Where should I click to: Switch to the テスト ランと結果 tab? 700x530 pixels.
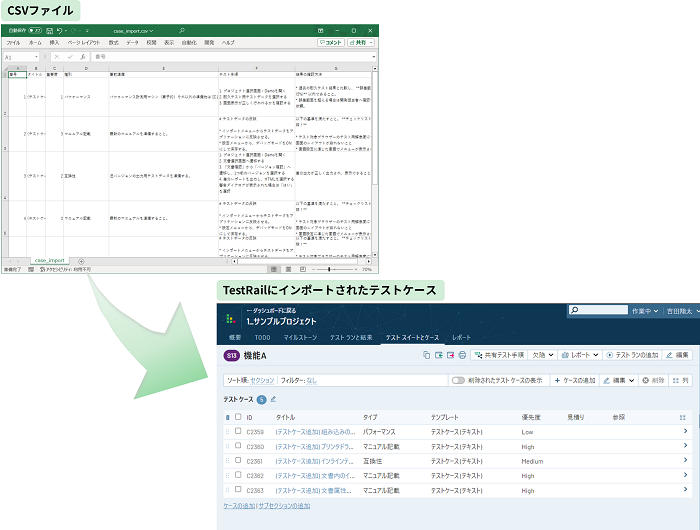point(351,338)
